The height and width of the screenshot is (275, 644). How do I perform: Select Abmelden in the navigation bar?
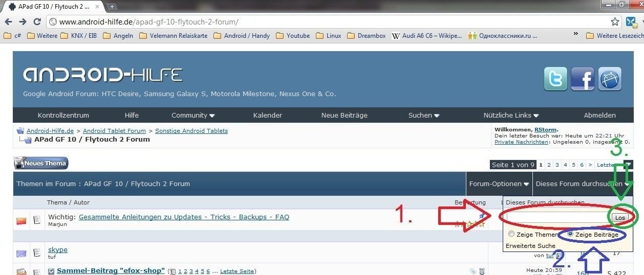pos(600,115)
